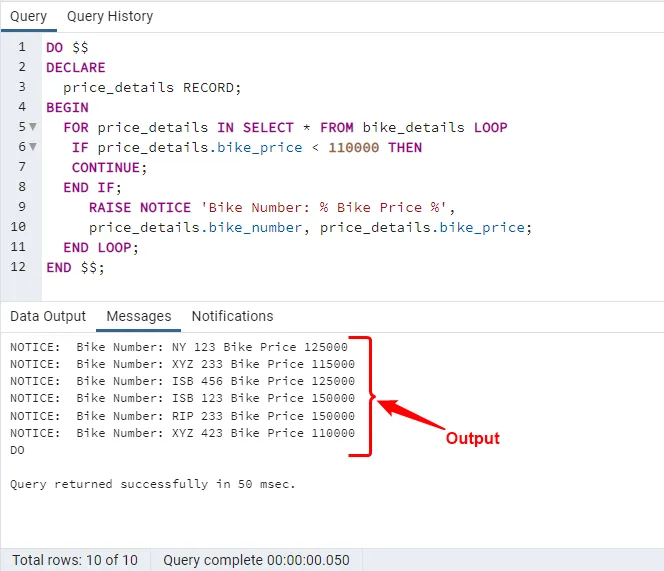Click the END LOOP statement
The image size is (664, 571).
point(101,248)
